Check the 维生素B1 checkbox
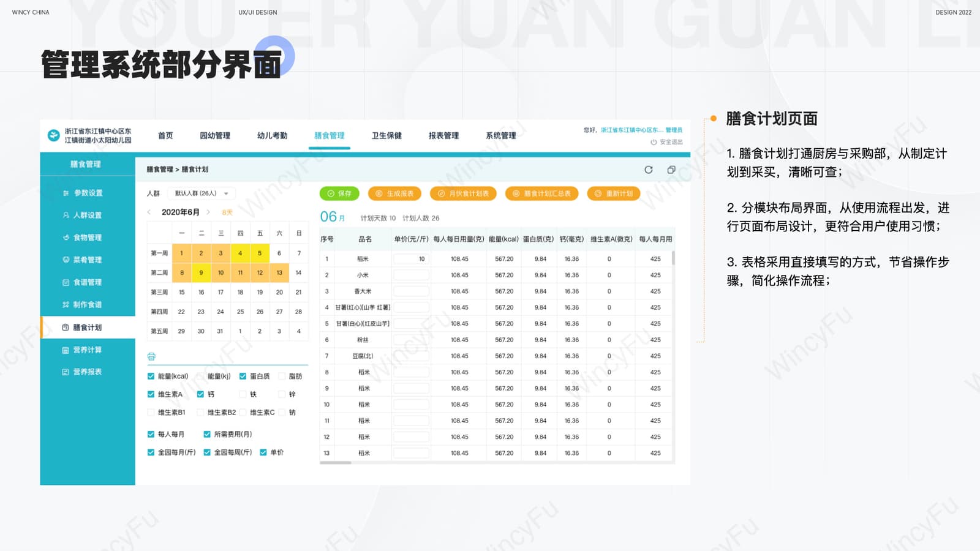 coord(151,412)
